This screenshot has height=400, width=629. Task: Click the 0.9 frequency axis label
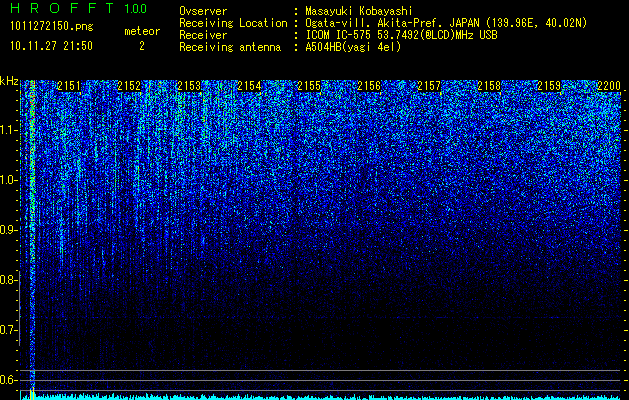pyautogui.click(x=7, y=230)
